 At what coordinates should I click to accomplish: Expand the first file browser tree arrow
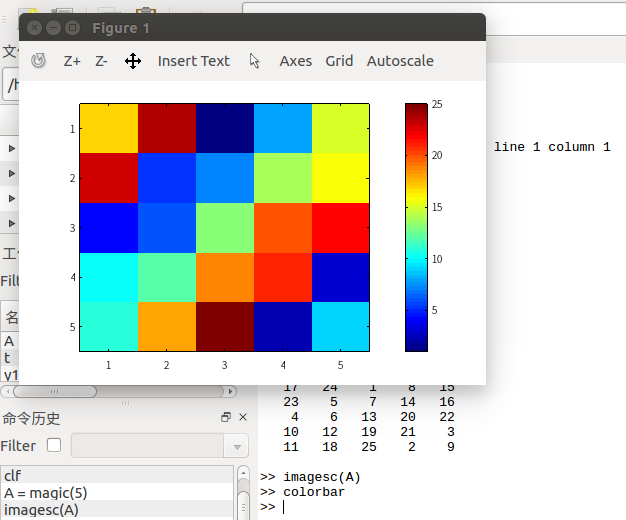(x=12, y=148)
